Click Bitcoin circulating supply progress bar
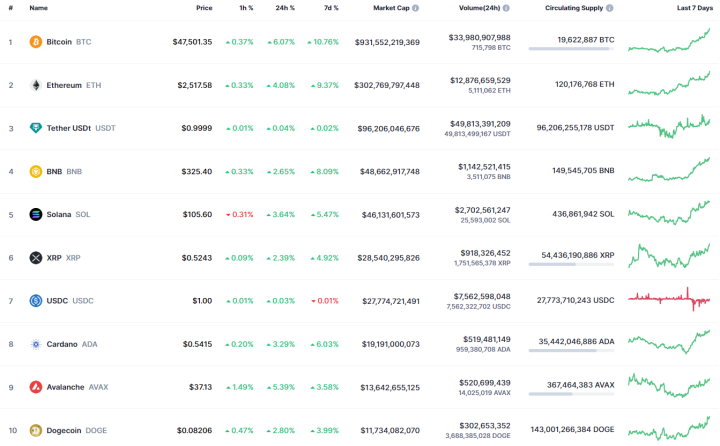 tap(571, 49)
